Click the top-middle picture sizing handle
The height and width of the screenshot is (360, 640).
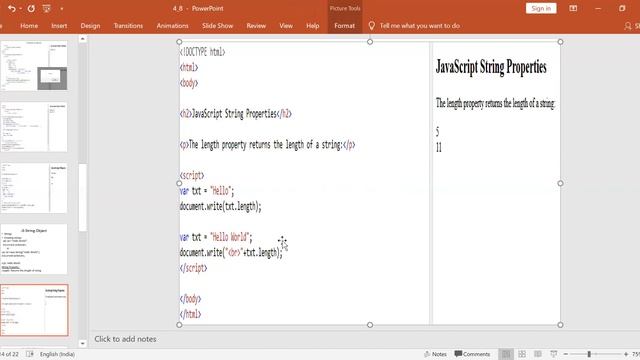pos(370,42)
